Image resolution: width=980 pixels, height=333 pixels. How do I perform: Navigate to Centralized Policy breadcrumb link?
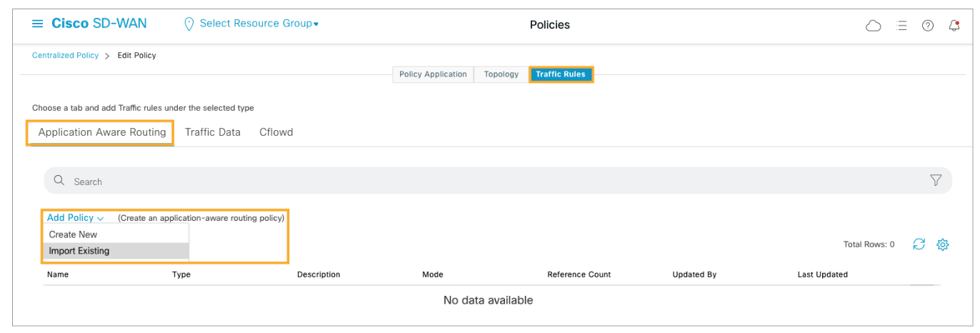[x=65, y=56]
